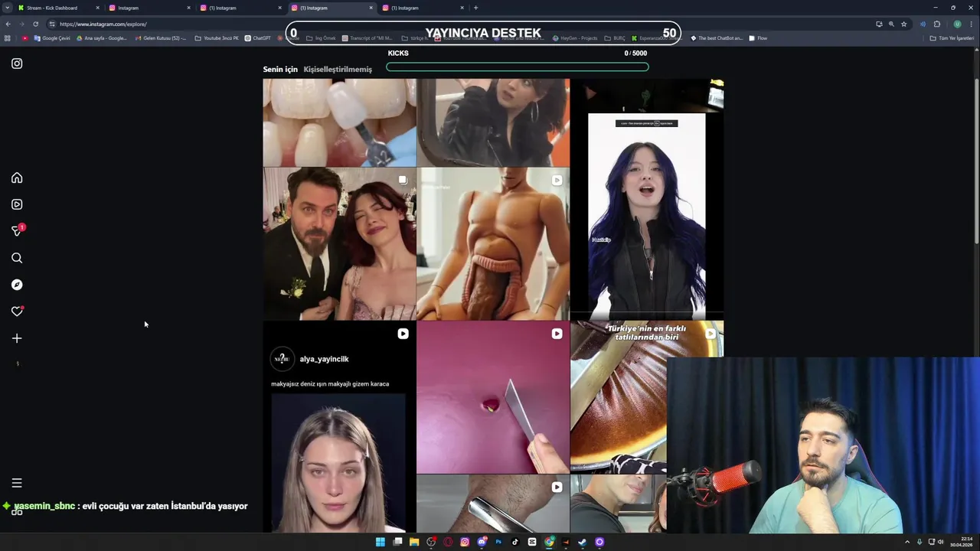The height and width of the screenshot is (551, 980).
Task: Open the Chrome three-dot menu
Action: coord(972,24)
